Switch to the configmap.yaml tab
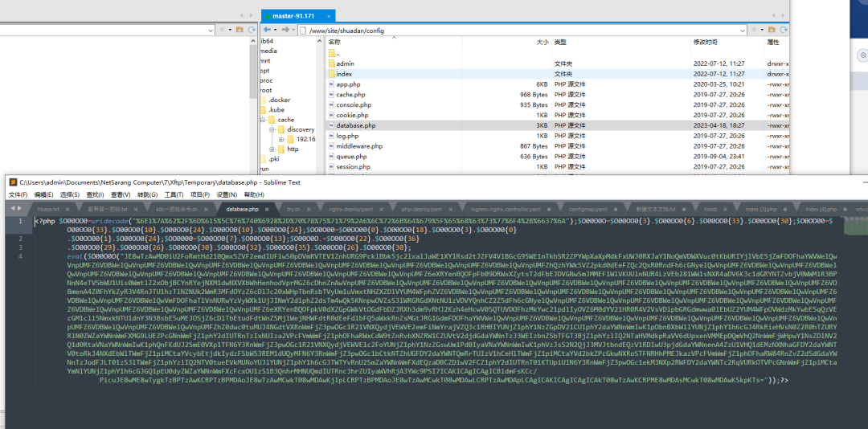868x429 pixels. pos(588,209)
